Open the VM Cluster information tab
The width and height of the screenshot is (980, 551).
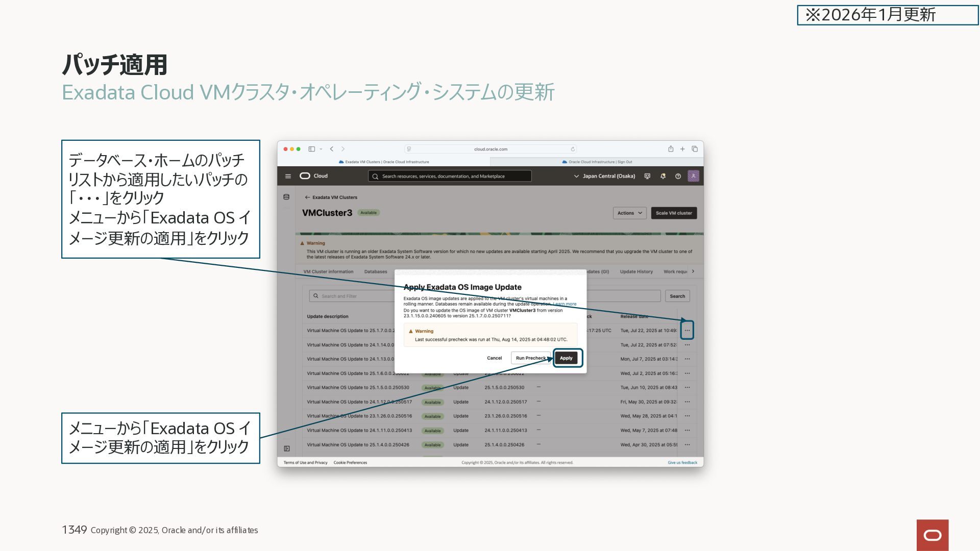coord(328,272)
